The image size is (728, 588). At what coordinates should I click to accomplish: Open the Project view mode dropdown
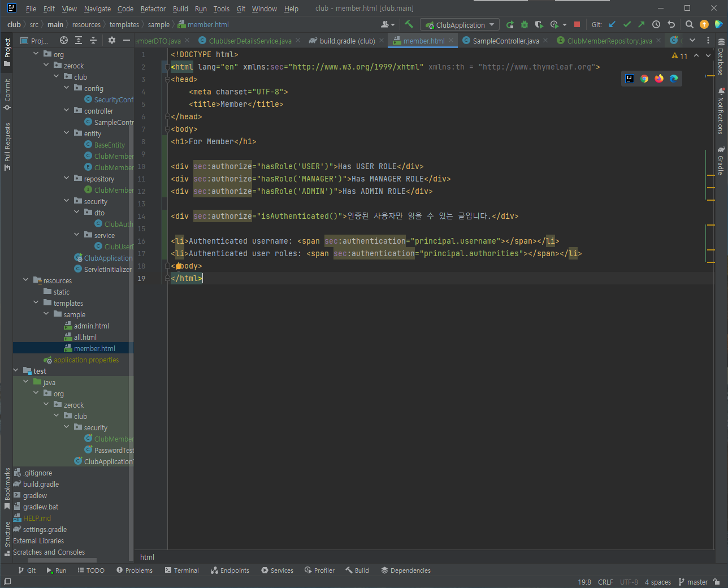coord(35,40)
